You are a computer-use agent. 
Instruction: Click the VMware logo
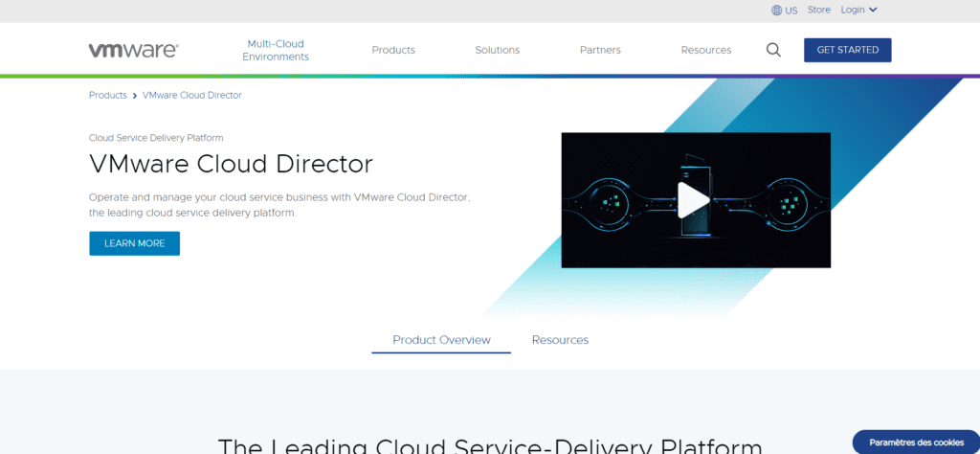click(134, 51)
